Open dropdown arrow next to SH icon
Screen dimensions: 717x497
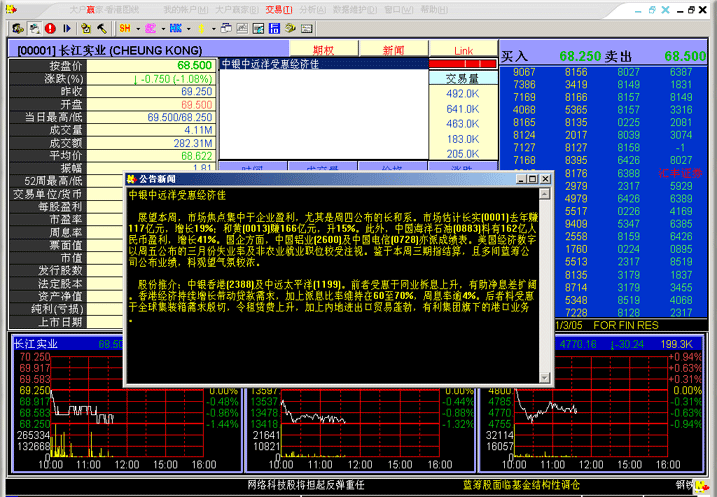click(138, 29)
